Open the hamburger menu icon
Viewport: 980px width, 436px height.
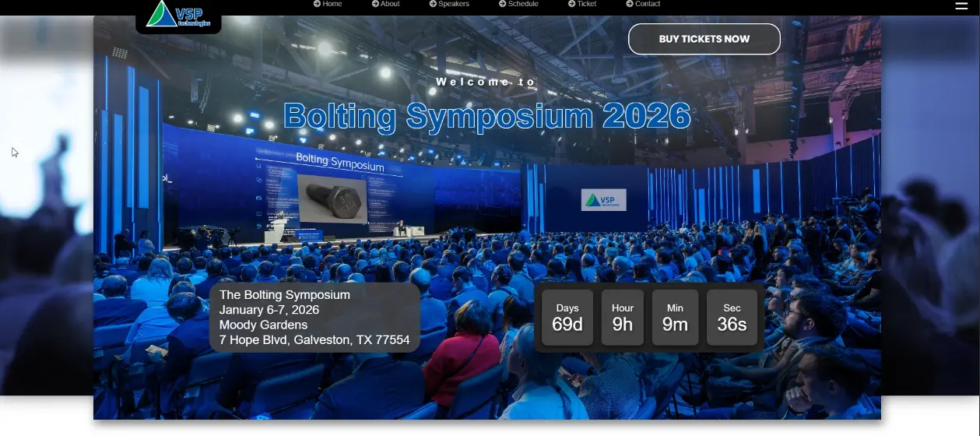961,5
